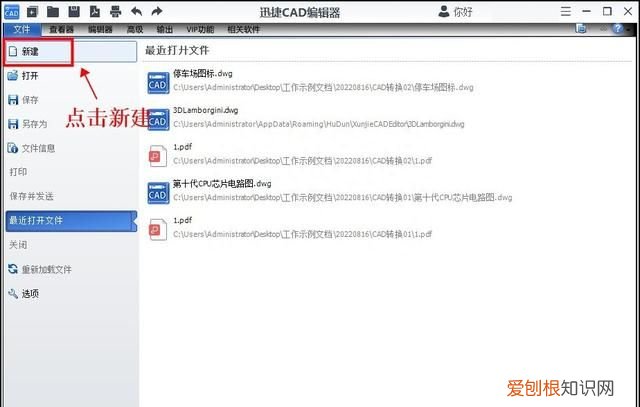This screenshot has width=640, height=407.
Task: Click the folder icon beside 打开
Action: 13,75
